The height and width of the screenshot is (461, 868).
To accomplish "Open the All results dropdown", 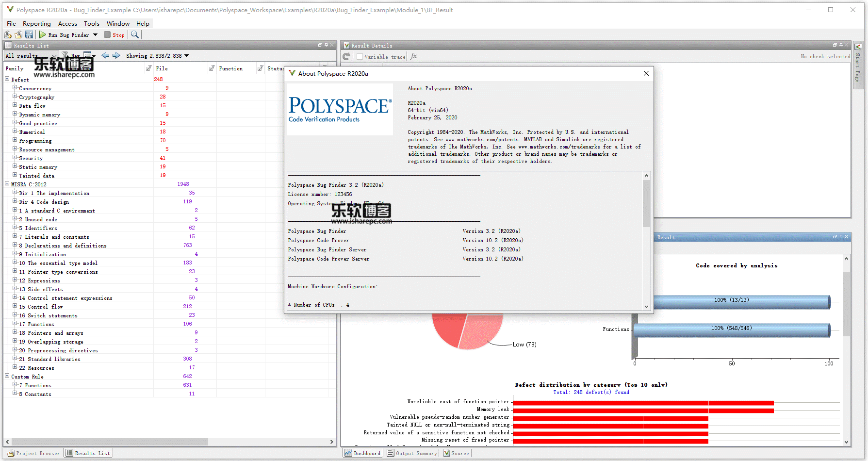I will [54, 56].
